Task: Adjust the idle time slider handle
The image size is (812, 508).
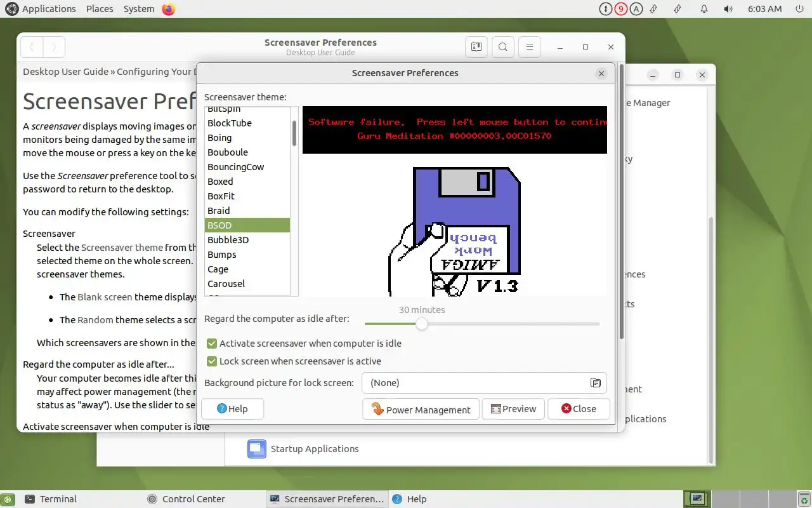Action: coord(422,324)
